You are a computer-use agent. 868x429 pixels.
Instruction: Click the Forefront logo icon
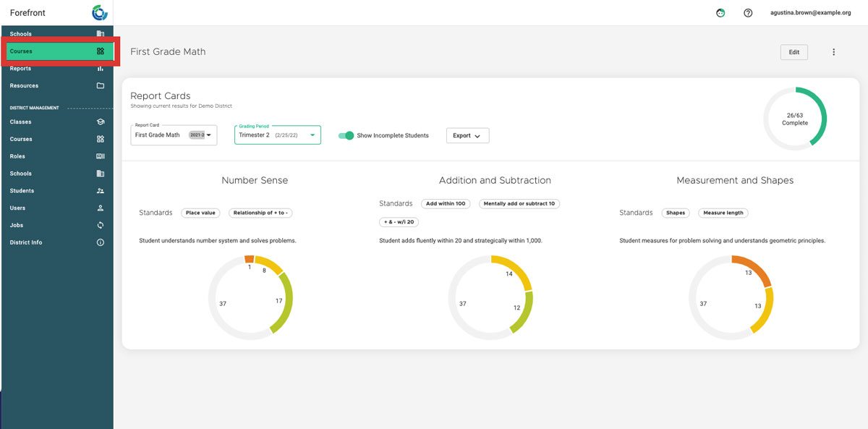pos(100,12)
